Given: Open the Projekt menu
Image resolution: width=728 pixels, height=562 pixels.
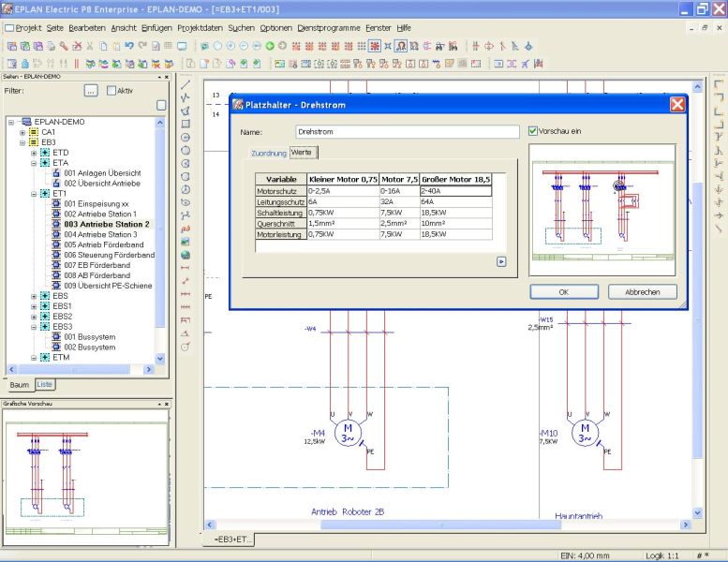Looking at the screenshot, I should [x=28, y=28].
